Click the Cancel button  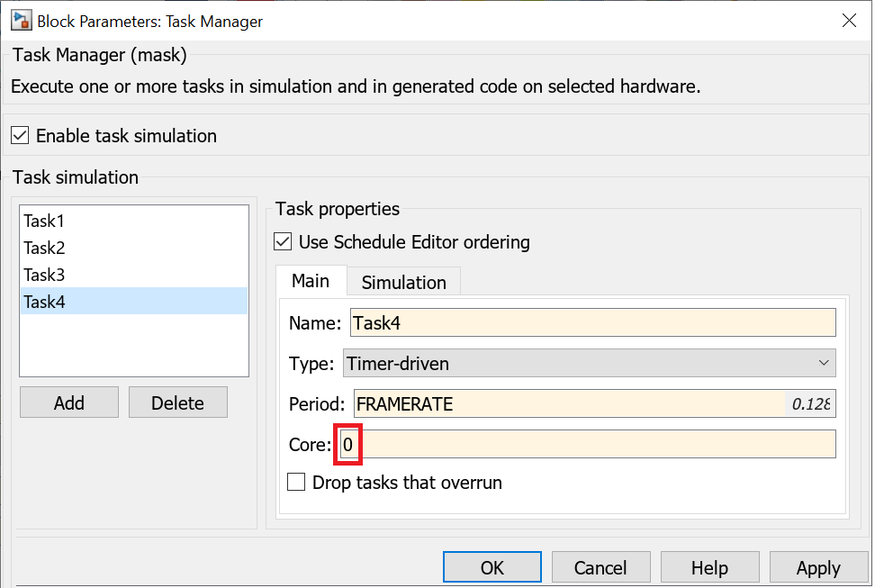(600, 567)
